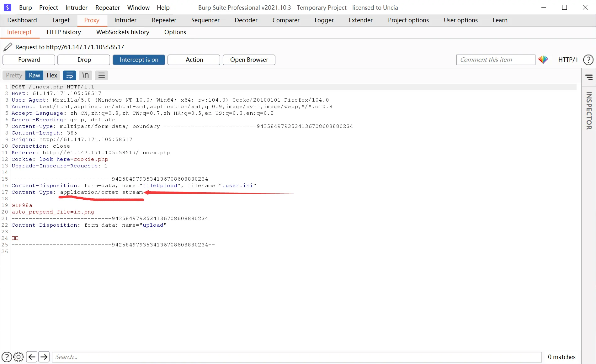Open the HTTP history sub-tab

tap(64, 32)
